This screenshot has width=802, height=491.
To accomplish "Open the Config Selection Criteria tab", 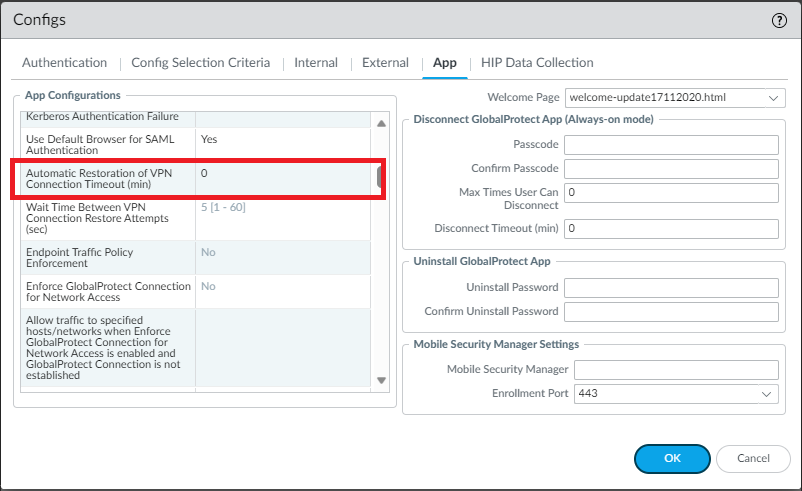I will tap(200, 63).
